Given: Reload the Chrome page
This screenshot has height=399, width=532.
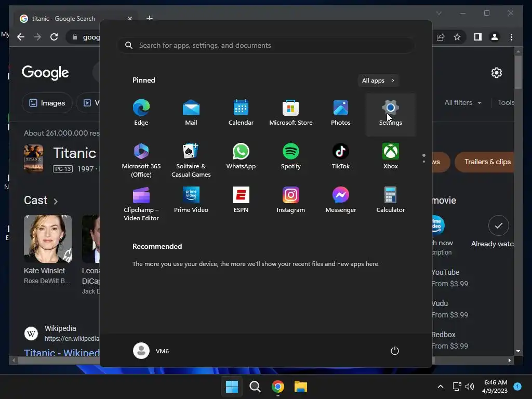Looking at the screenshot, I should click(54, 37).
